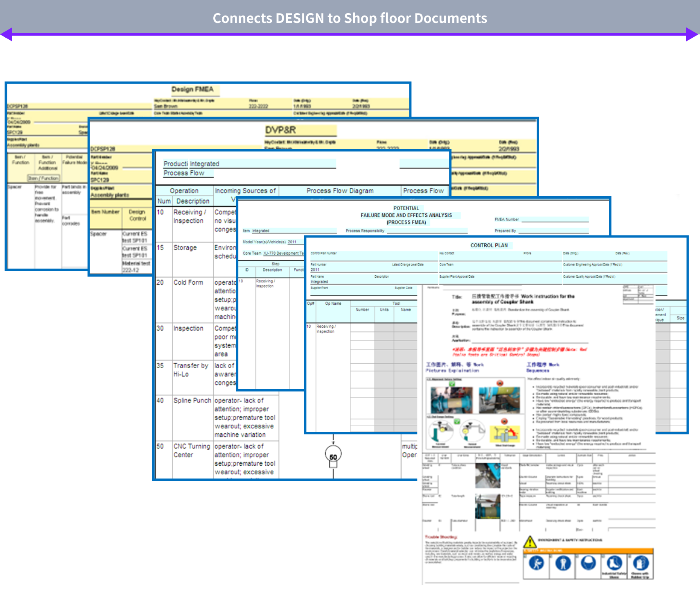This screenshot has height=589, width=700.
Task: Click the left purple arrowhead in the banner
Action: click(7, 34)
